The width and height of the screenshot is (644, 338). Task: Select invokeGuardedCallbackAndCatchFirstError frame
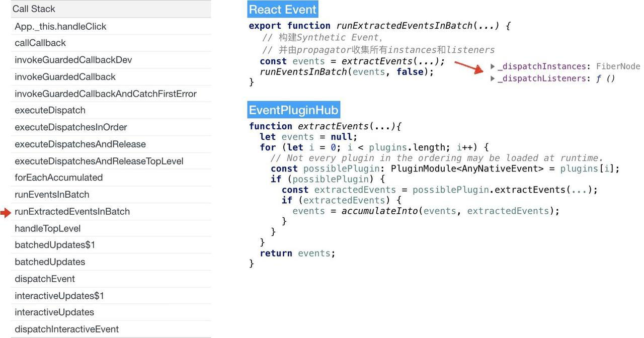[111, 94]
